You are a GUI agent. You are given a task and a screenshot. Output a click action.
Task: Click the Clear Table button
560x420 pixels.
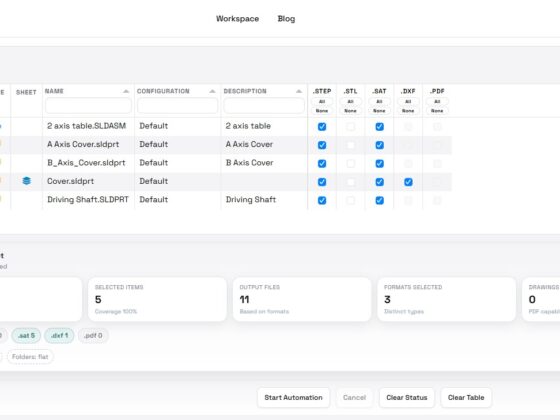point(466,398)
